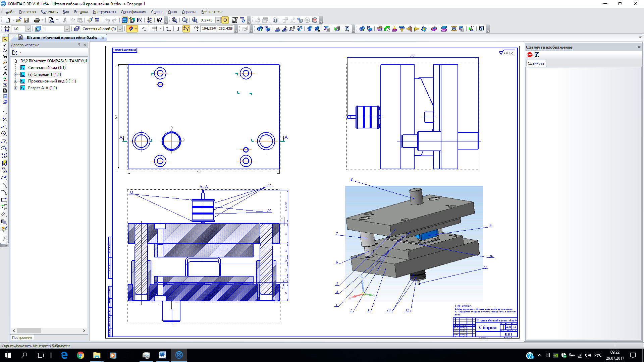This screenshot has width=644, height=362.
Task: Open local coordinate system tool
Action: pos(168,29)
